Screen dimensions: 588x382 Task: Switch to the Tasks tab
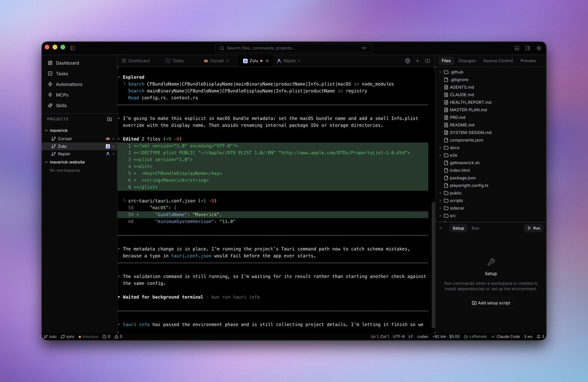pos(174,61)
